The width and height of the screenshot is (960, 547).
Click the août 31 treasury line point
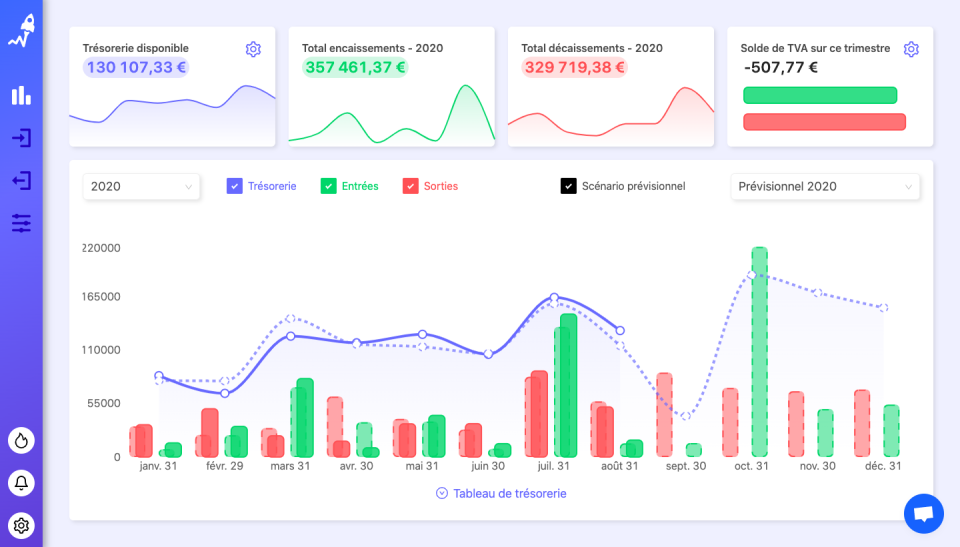click(x=620, y=331)
